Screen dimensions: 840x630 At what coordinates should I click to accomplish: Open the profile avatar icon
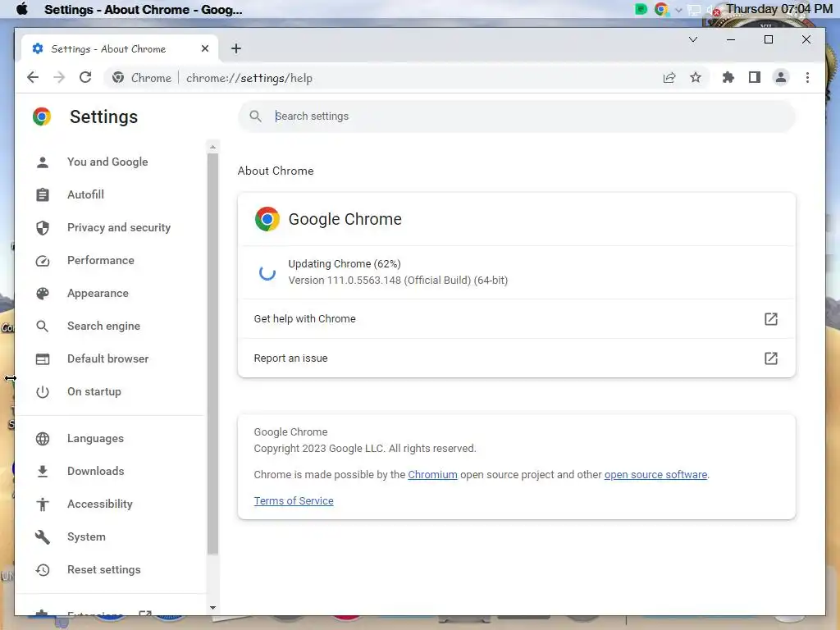coord(781,78)
